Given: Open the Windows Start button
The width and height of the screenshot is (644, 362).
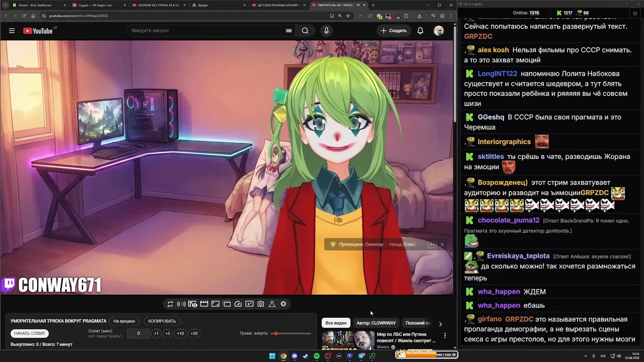Looking at the screenshot, I should coord(272,356).
